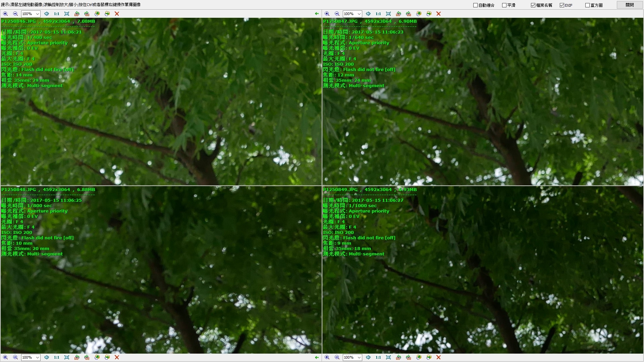The image size is (644, 362).
Task: Rotate P1250848.JPG left
Action: pyautogui.click(x=77, y=357)
